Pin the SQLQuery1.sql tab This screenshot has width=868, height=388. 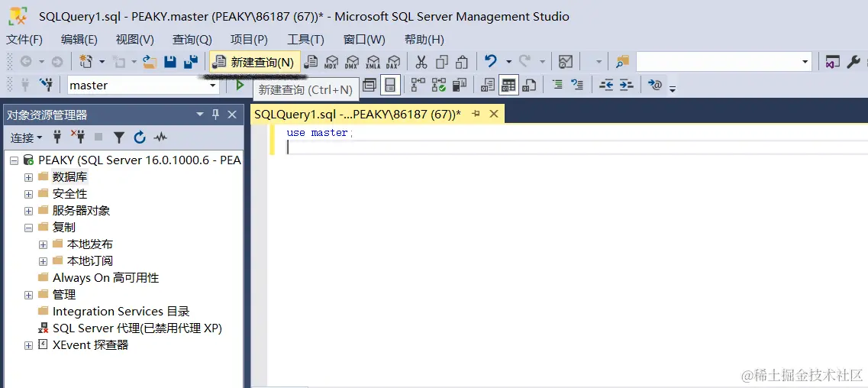coord(476,114)
